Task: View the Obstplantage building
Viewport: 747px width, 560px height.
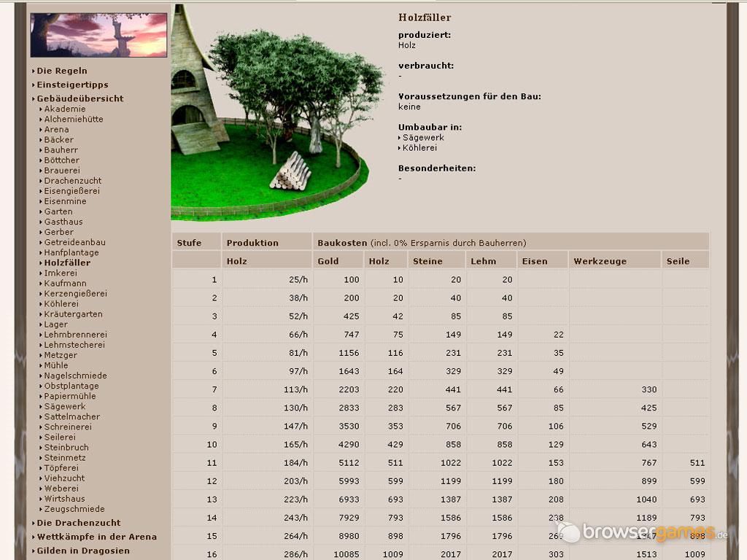Action: coord(71,386)
